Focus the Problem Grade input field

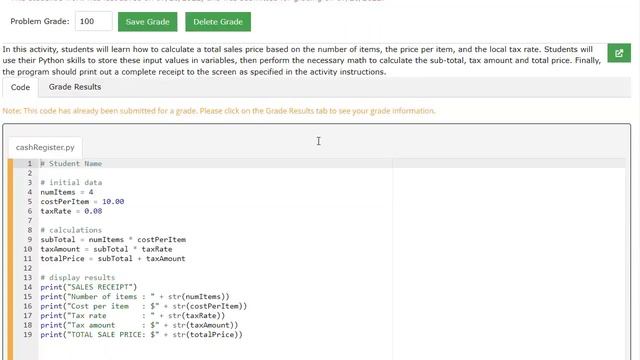[x=93, y=21]
